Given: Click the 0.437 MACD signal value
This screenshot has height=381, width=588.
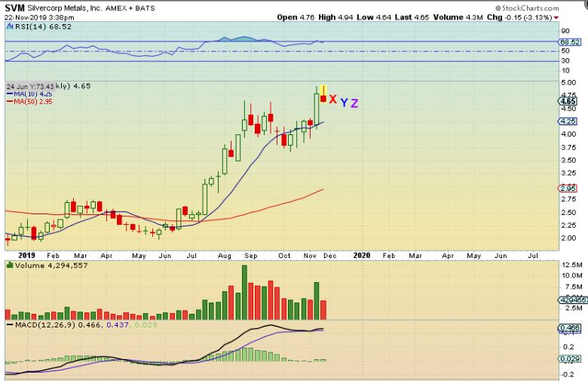Looking at the screenshot, I should click(x=118, y=324).
